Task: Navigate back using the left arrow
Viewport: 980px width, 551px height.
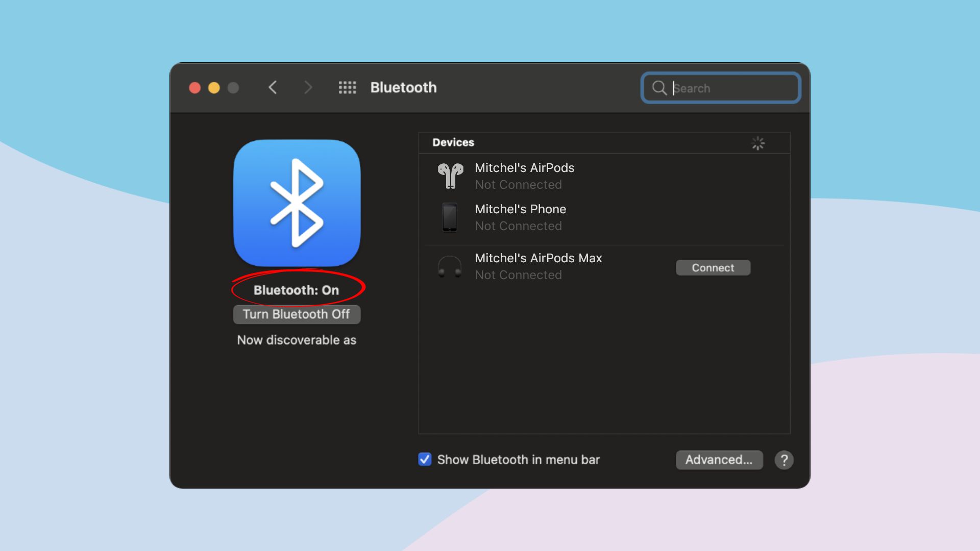Action: [x=273, y=87]
